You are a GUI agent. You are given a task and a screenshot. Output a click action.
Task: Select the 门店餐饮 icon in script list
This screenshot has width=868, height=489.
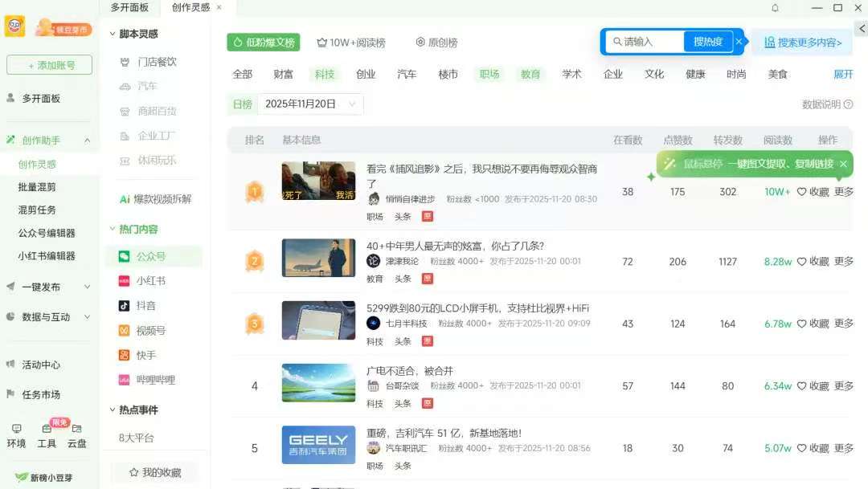(x=125, y=62)
